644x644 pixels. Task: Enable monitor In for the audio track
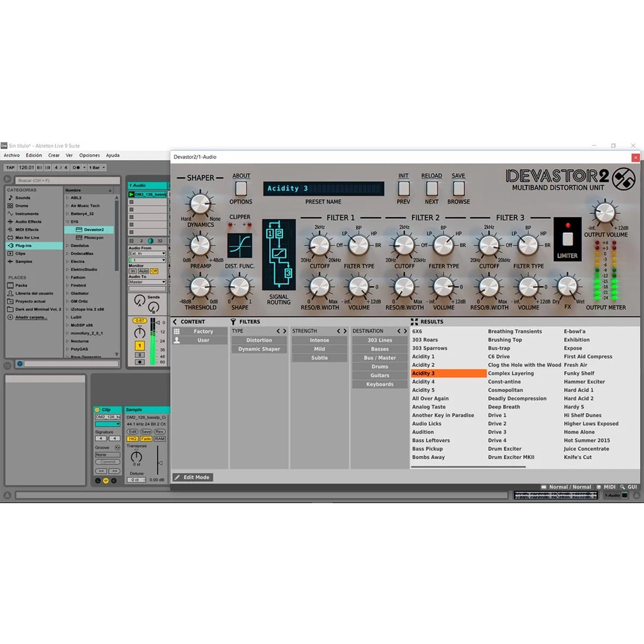pyautogui.click(x=133, y=271)
